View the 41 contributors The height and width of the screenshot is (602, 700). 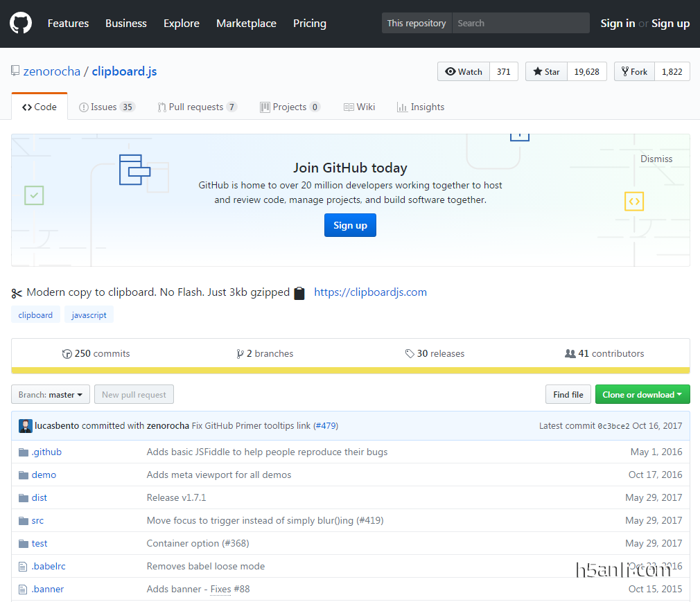pyautogui.click(x=604, y=353)
